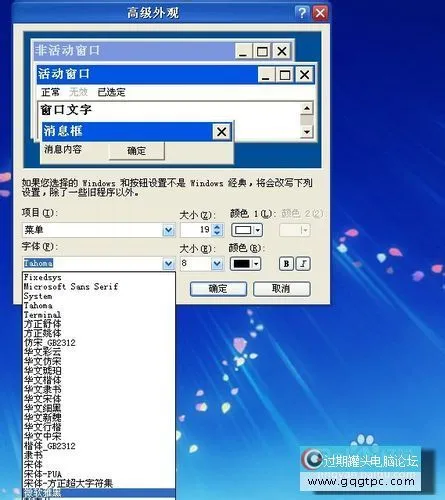This screenshot has width=445, height=500.
Task: Increase item size with spinner up arrow
Action: click(x=217, y=227)
